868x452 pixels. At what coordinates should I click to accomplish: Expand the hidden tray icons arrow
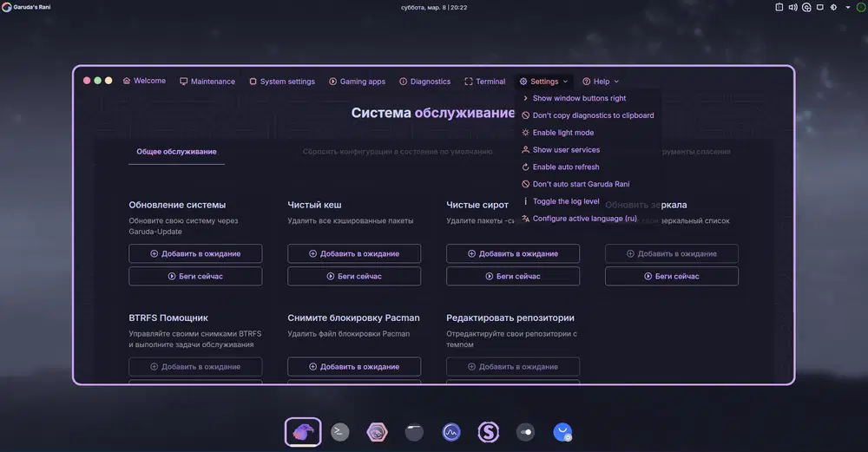(847, 7)
